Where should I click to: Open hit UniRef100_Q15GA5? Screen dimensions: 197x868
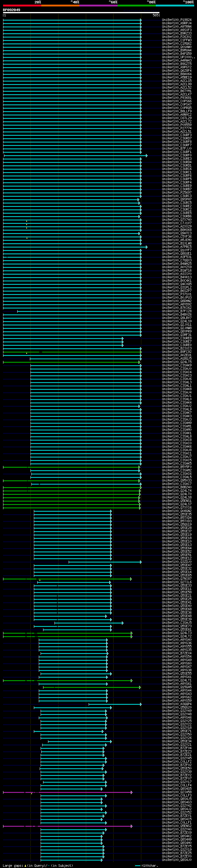(176, 687)
